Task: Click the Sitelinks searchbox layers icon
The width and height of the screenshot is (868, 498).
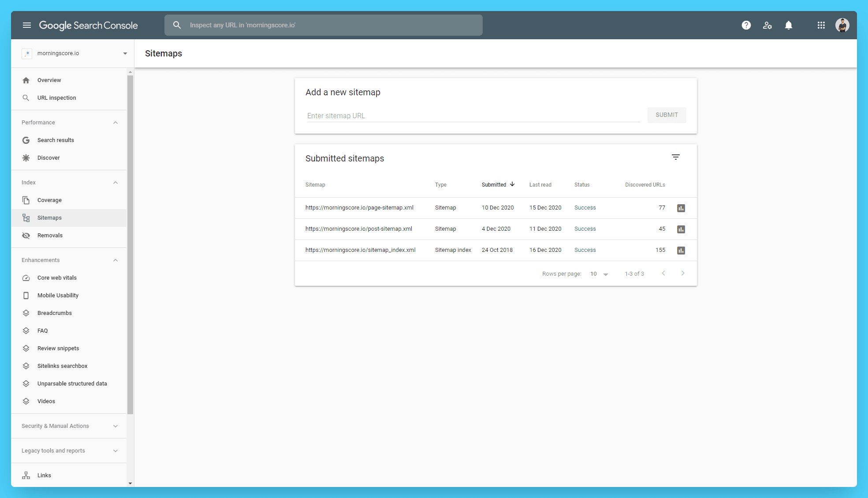Action: (x=26, y=366)
